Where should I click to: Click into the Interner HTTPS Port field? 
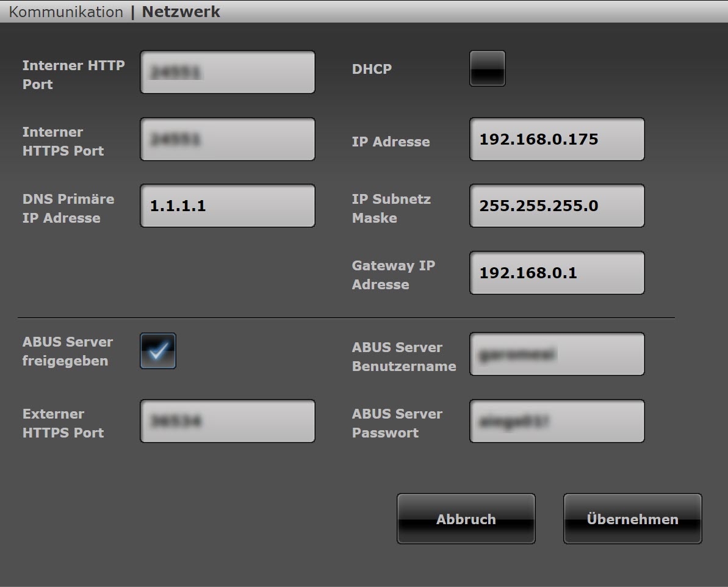[228, 139]
